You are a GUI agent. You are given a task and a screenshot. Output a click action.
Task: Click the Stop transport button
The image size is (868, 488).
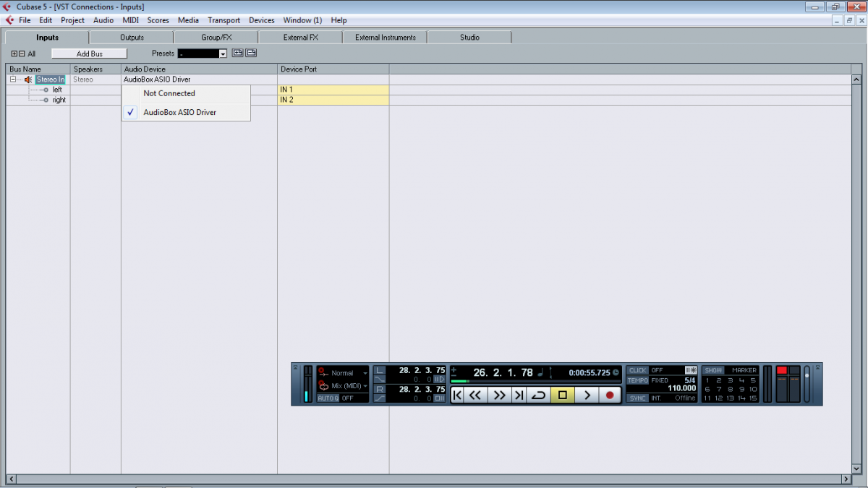pos(562,395)
